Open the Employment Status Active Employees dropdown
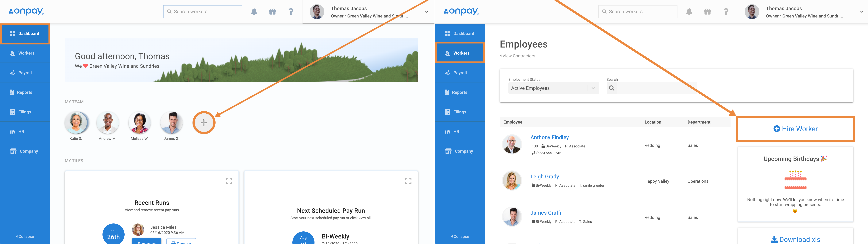Viewport: 868px width, 244px height. tap(553, 88)
